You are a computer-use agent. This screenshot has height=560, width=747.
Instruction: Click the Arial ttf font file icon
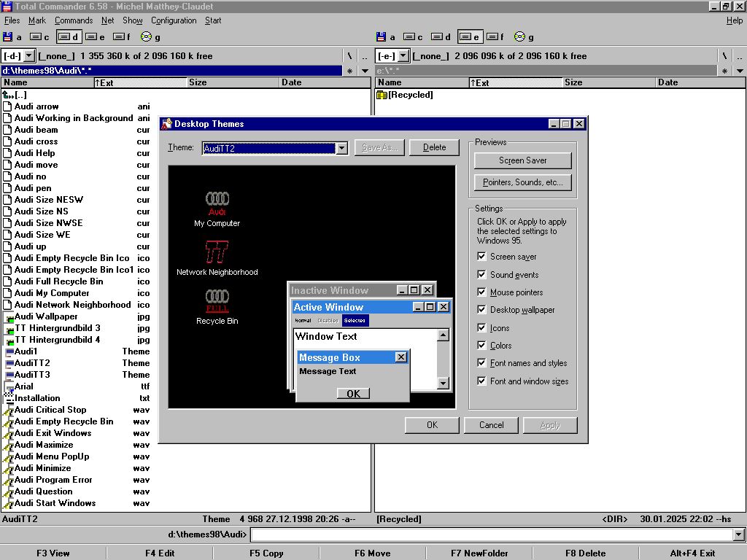9,386
